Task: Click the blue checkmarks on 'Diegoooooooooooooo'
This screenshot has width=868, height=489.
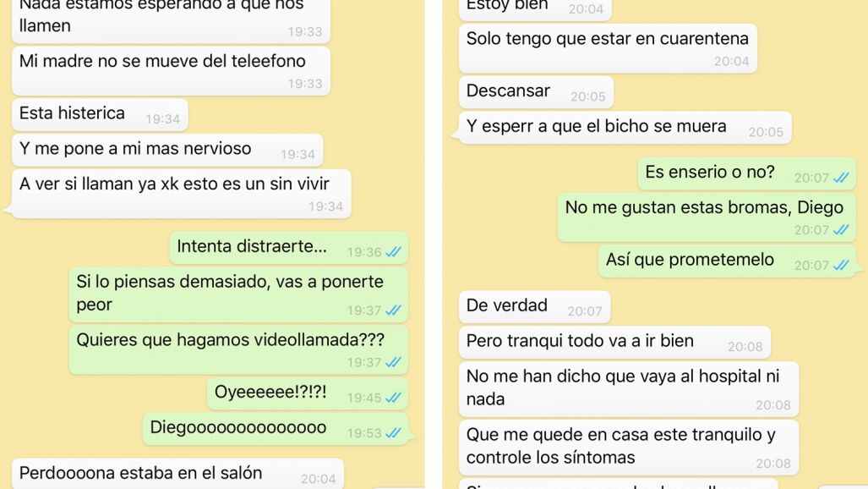Action: (x=394, y=433)
